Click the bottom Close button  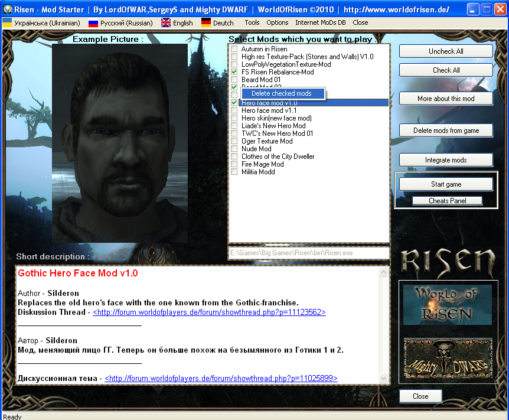click(420, 396)
